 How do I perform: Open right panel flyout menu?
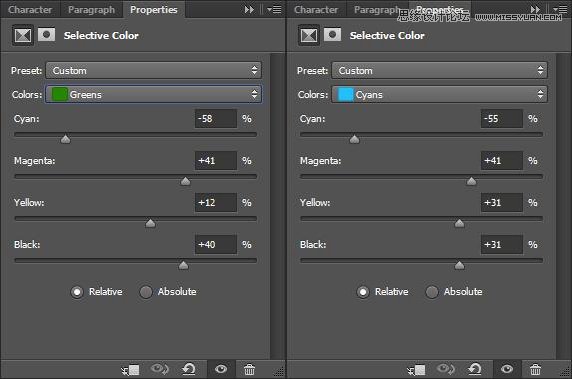click(560, 9)
